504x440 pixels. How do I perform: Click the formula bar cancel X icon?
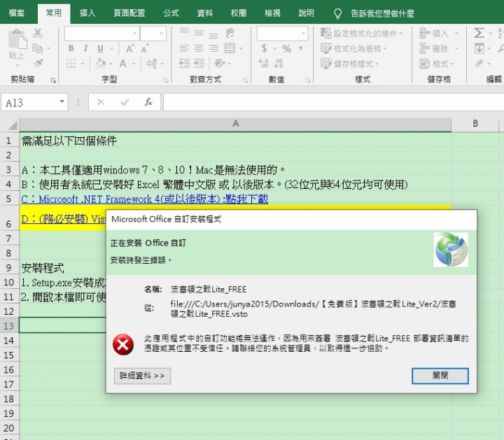[101, 102]
